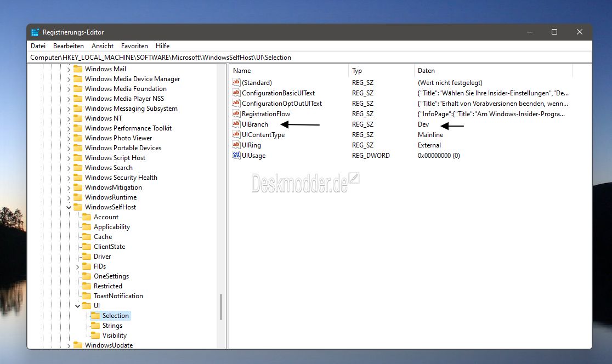Viewport: 612px width, 364px height.
Task: Select the FIDs folder icon
Action: (x=87, y=266)
